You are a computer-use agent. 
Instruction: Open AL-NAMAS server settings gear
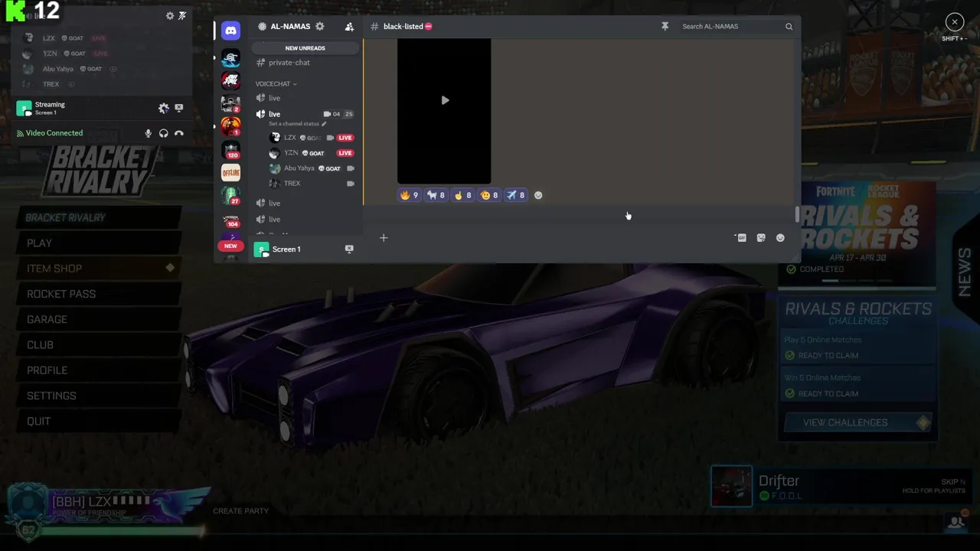[320, 26]
